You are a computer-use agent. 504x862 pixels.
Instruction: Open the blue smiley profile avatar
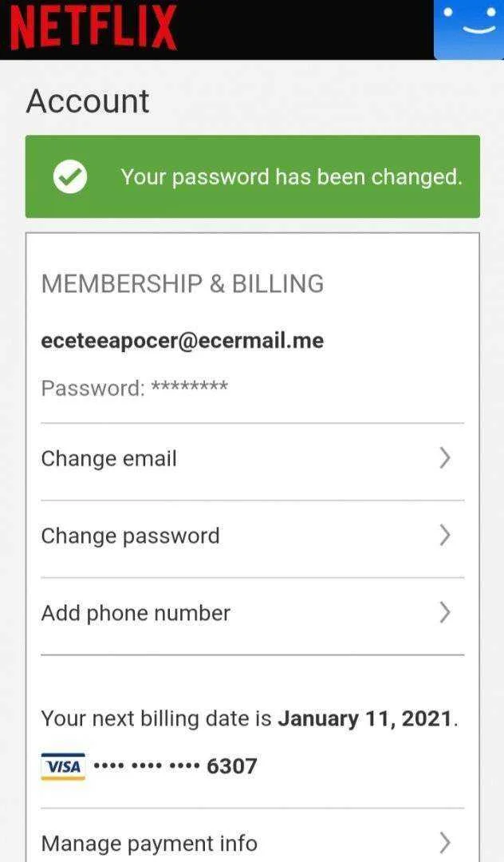click(x=469, y=30)
